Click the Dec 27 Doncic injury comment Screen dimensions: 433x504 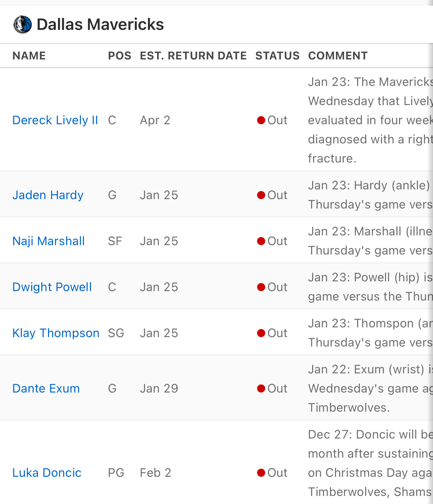[x=370, y=463]
